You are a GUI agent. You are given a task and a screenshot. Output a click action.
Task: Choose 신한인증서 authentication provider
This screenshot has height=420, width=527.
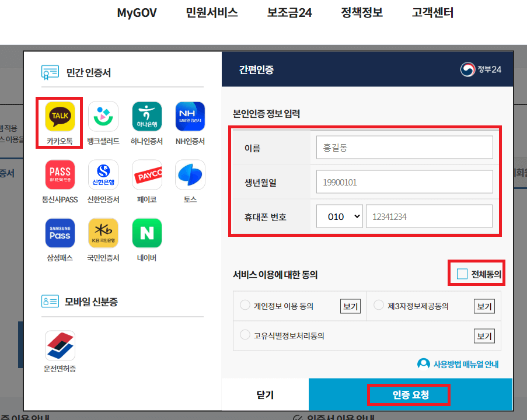pyautogui.click(x=103, y=174)
